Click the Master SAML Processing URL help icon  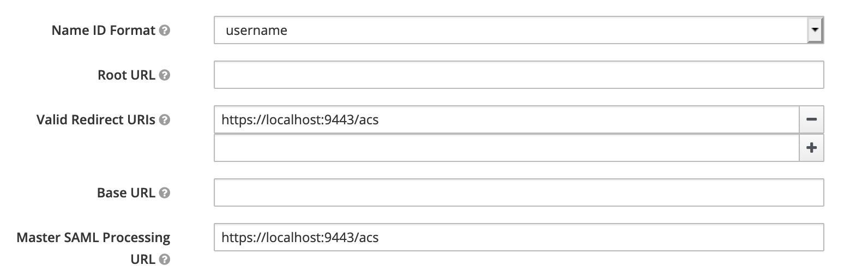[x=165, y=260]
